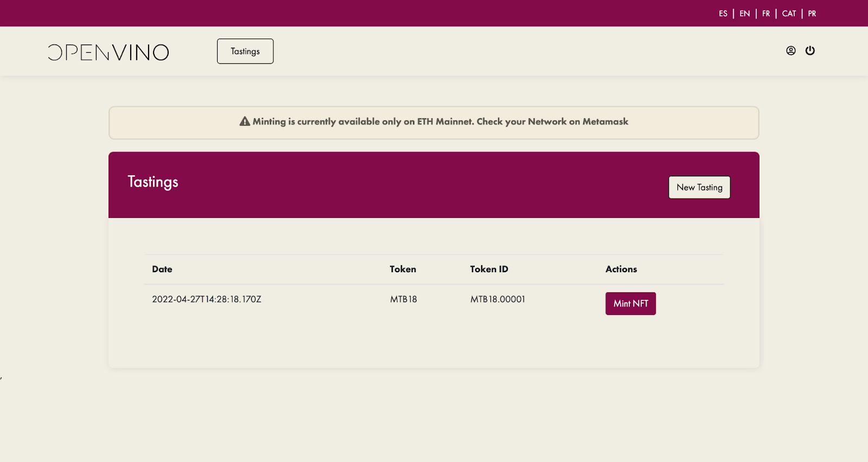Switch language to FR
This screenshot has width=868, height=462.
click(766, 14)
